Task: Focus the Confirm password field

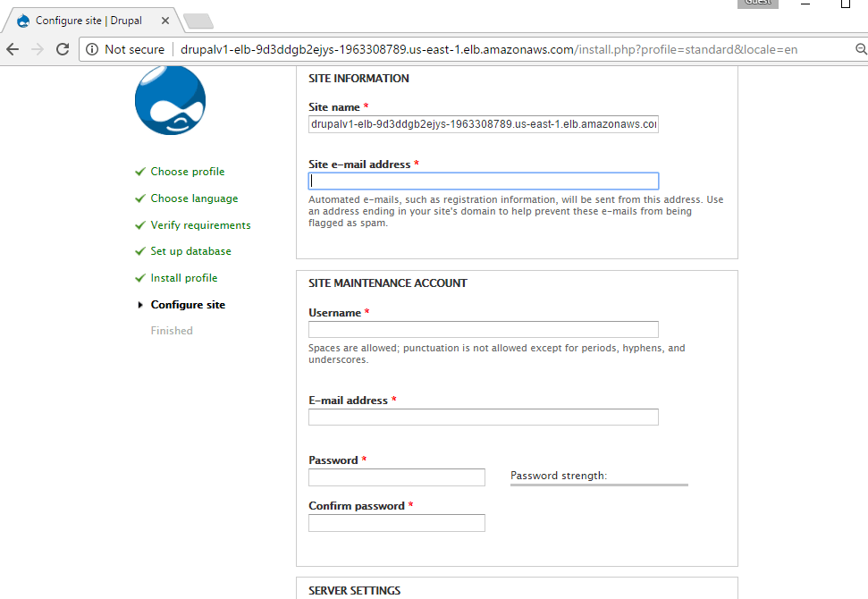Action: click(396, 523)
